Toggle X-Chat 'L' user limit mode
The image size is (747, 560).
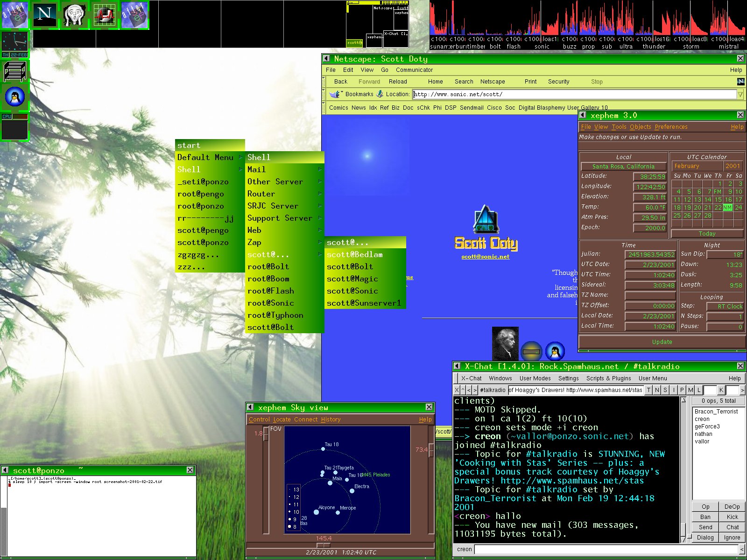tap(699, 390)
